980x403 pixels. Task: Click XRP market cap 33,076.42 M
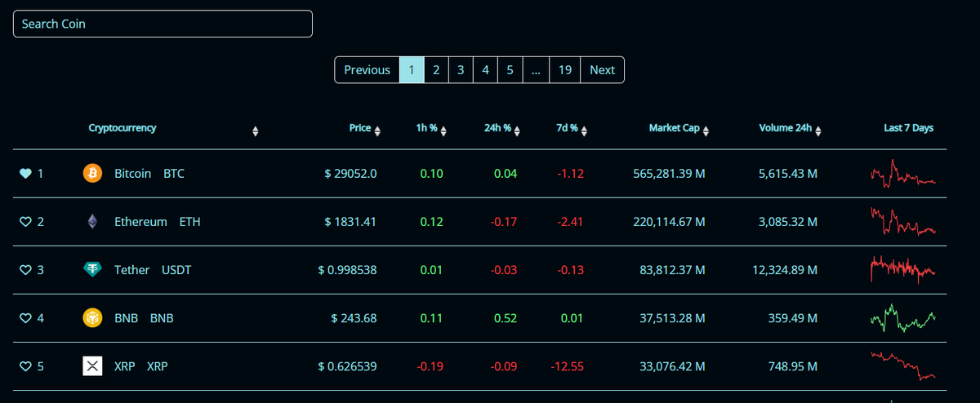(x=672, y=366)
